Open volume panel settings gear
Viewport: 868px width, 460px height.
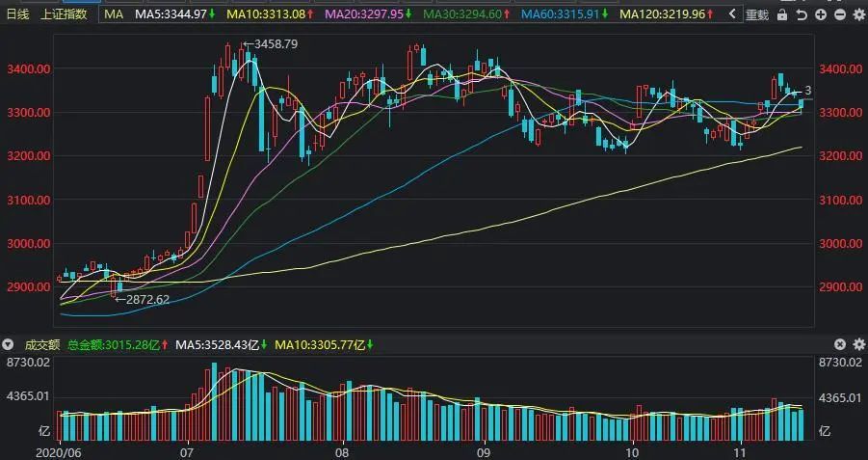pos(859,344)
